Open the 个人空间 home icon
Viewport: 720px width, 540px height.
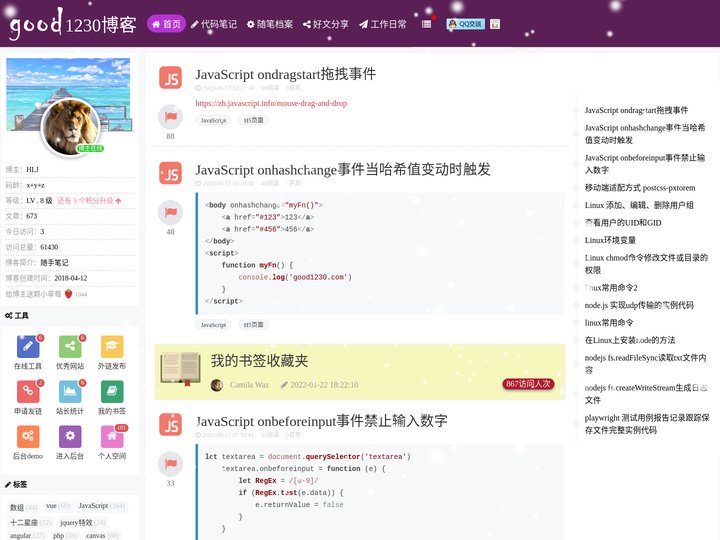coord(112,436)
